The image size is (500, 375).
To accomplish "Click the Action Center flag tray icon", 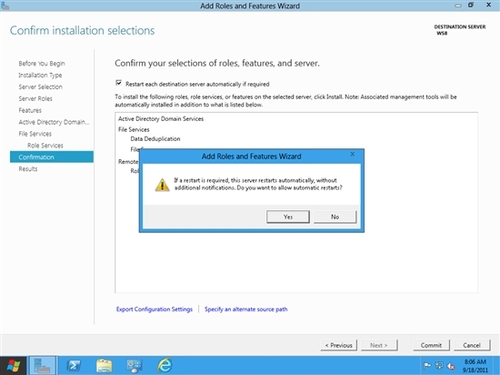I will point(427,366).
